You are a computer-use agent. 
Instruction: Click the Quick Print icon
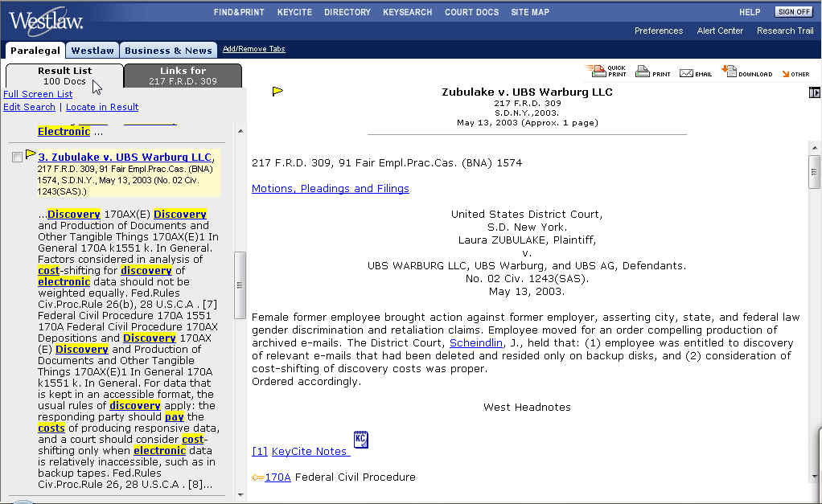(595, 72)
